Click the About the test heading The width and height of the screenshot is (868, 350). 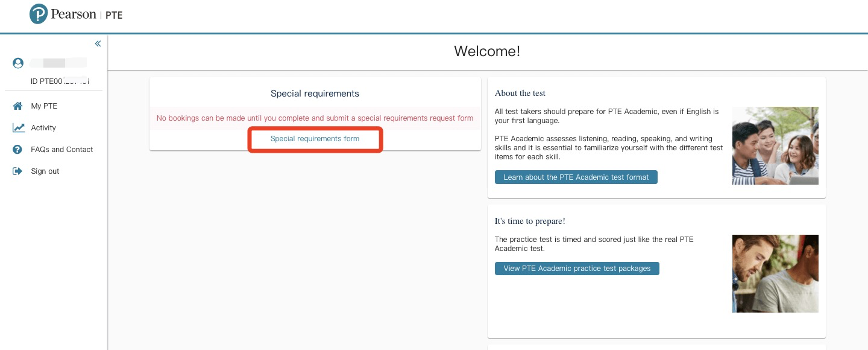(x=520, y=93)
